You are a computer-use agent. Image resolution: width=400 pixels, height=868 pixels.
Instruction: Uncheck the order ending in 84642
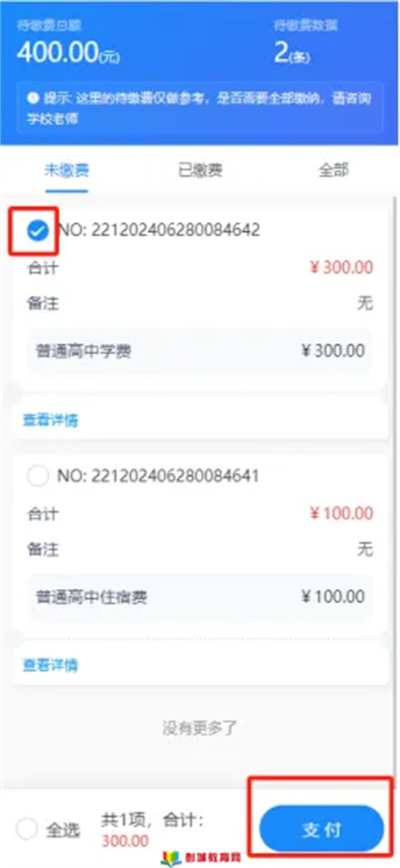click(x=38, y=230)
